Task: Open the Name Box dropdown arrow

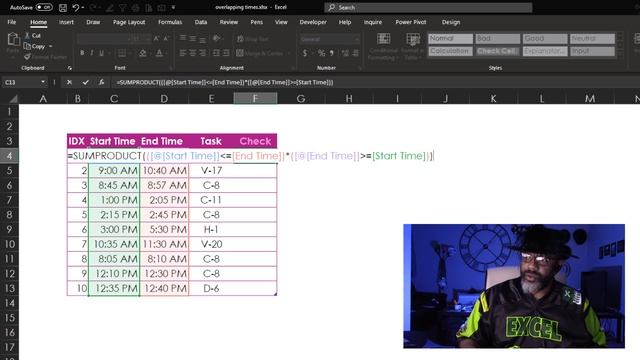Action: tap(43, 82)
